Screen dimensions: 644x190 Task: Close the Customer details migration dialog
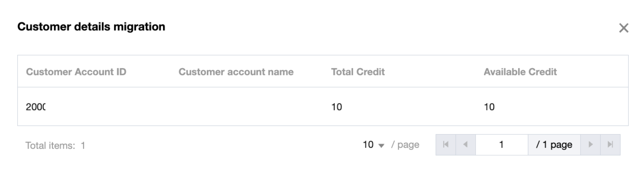pyautogui.click(x=623, y=28)
